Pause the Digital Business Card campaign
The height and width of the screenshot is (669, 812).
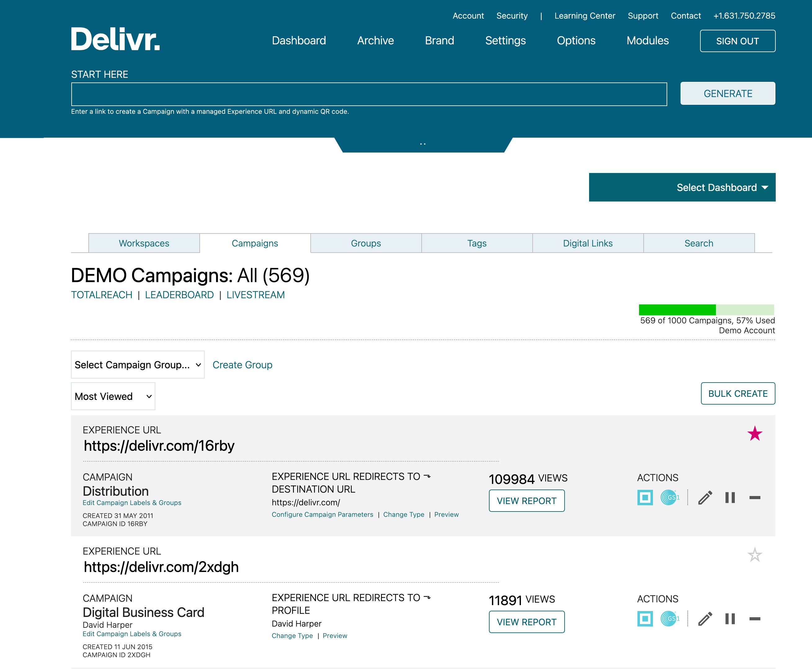pyautogui.click(x=730, y=619)
